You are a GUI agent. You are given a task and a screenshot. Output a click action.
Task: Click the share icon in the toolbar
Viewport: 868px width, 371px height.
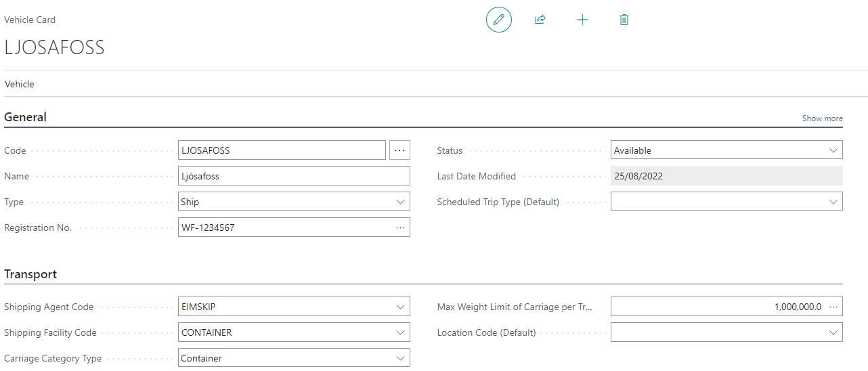pos(540,20)
